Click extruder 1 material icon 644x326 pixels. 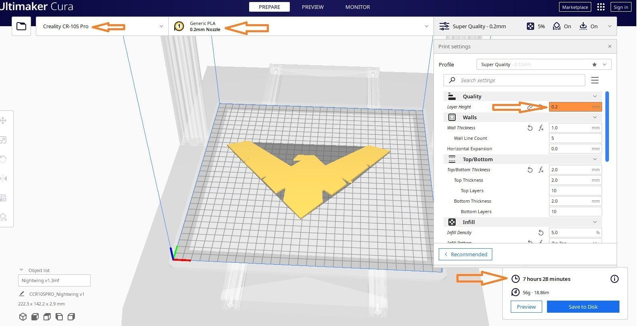pyautogui.click(x=179, y=26)
